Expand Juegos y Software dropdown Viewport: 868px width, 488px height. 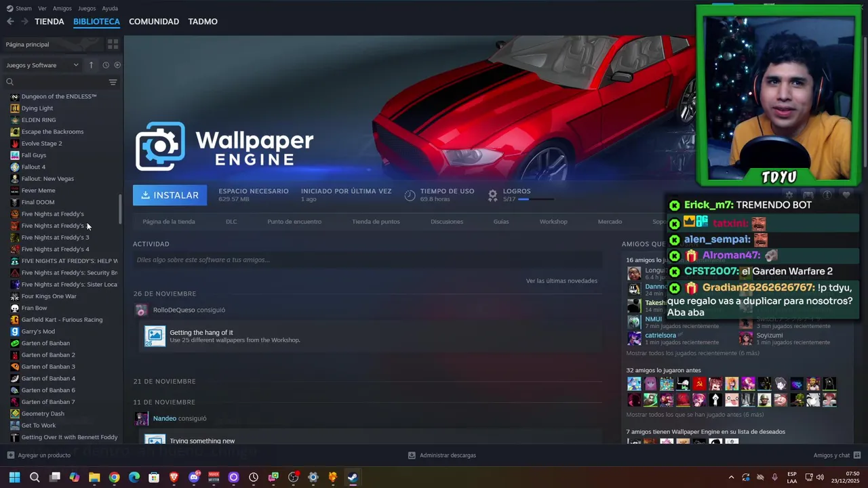click(x=43, y=65)
